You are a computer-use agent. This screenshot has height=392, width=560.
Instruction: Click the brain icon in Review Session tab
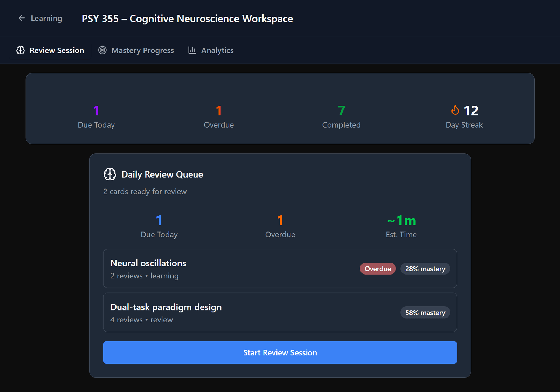coord(21,50)
